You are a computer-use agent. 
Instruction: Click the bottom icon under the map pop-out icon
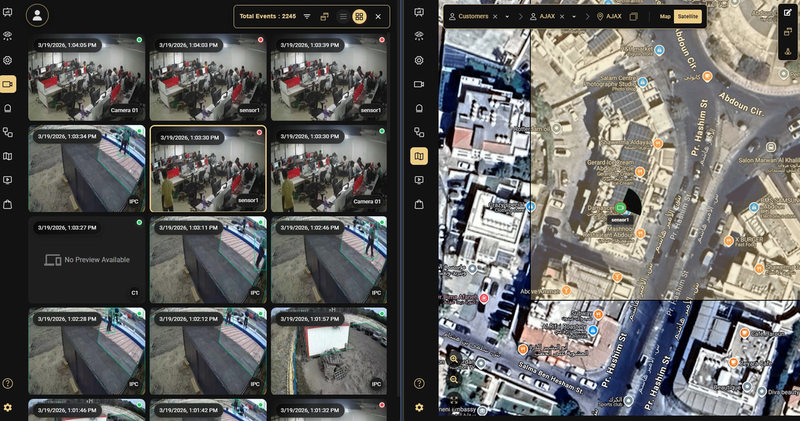788,51
